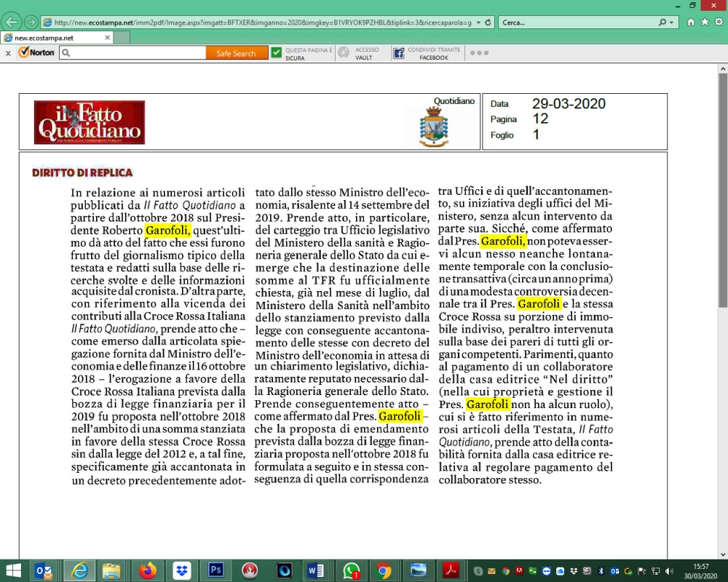Go forward with the browser Forward arrow

point(31,22)
